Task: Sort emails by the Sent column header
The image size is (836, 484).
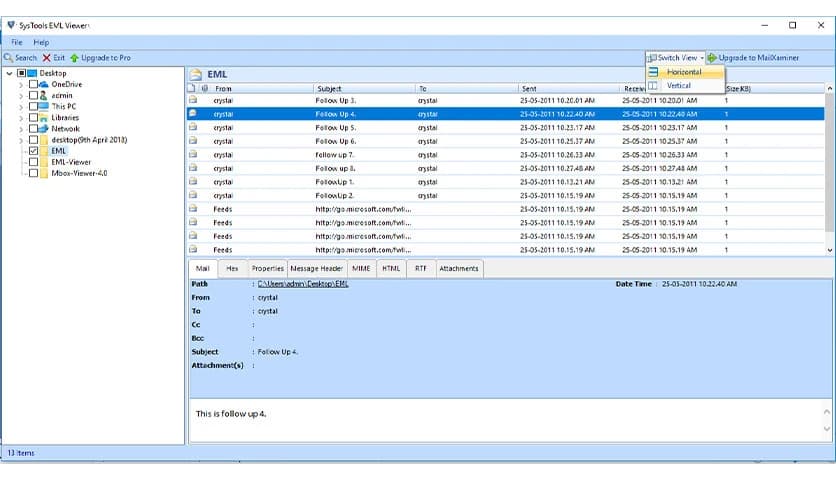Action: click(568, 88)
